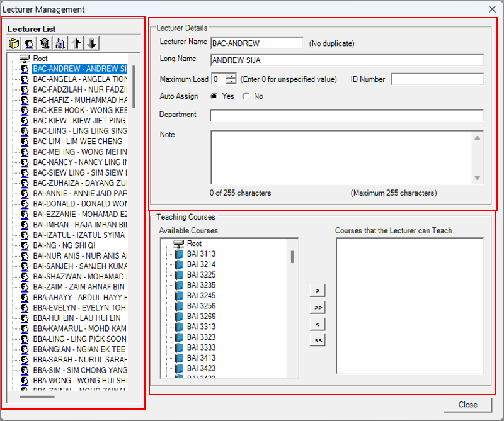The height and width of the screenshot is (421, 504).
Task: Select lecturer BAC-KIEW - KIEW JIET PING
Action: [79, 121]
